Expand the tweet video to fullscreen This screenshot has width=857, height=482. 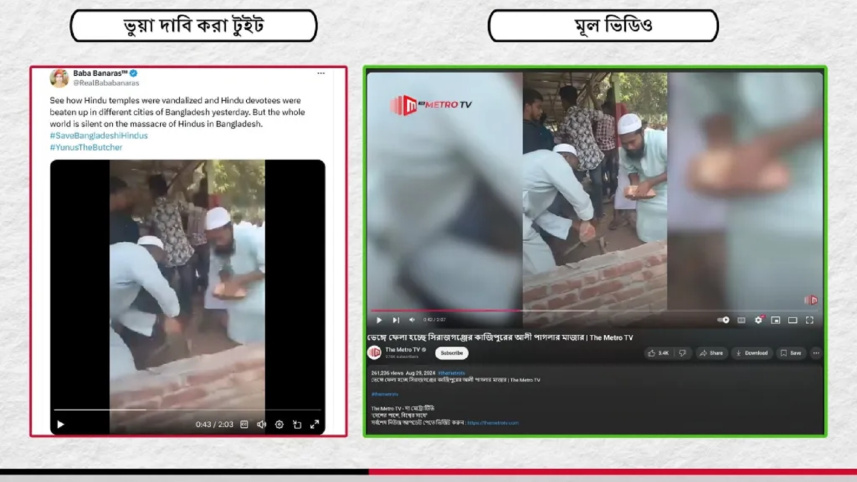pos(314,424)
